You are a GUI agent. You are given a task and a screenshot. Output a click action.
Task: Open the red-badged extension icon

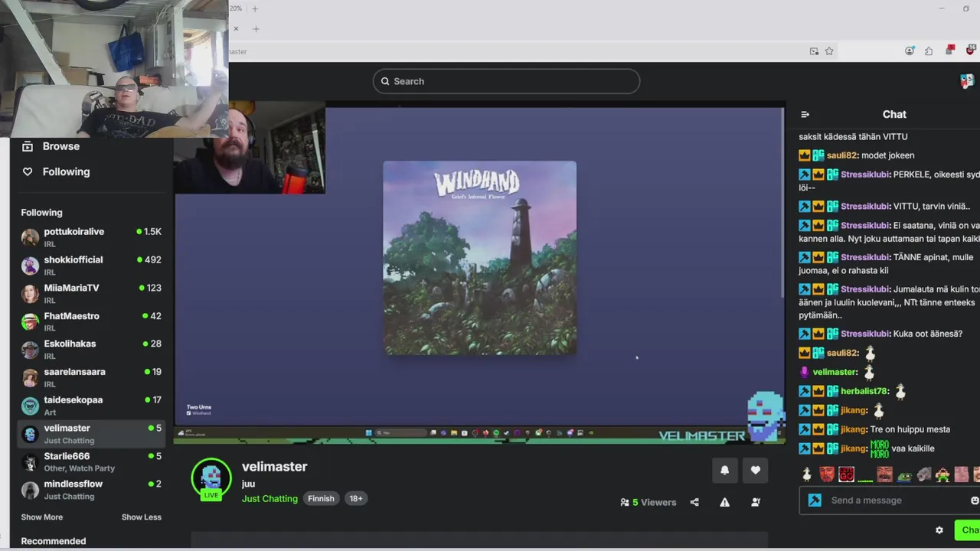coord(950,51)
